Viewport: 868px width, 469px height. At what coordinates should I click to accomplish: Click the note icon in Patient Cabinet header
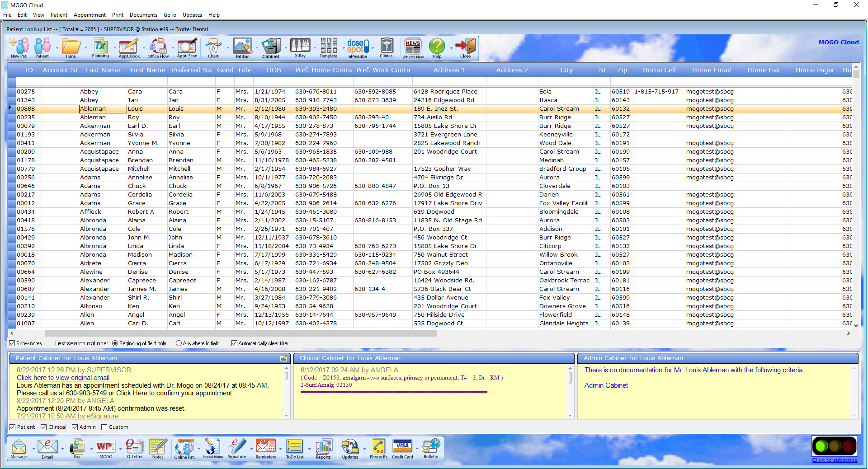pyautogui.click(x=283, y=358)
